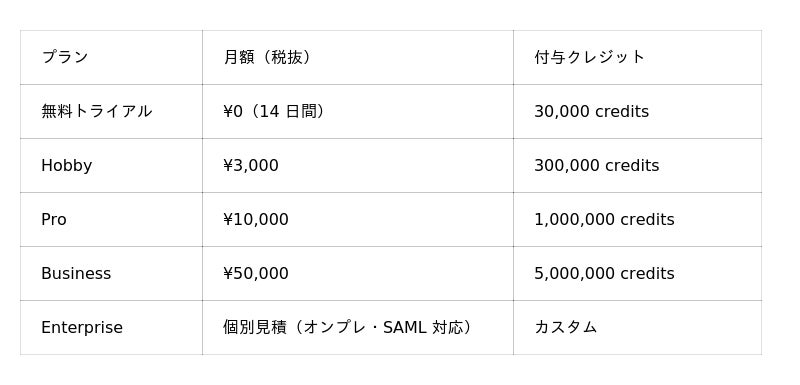Click the word credits in Pro row
The width and height of the screenshot is (800, 385).
[647, 219]
